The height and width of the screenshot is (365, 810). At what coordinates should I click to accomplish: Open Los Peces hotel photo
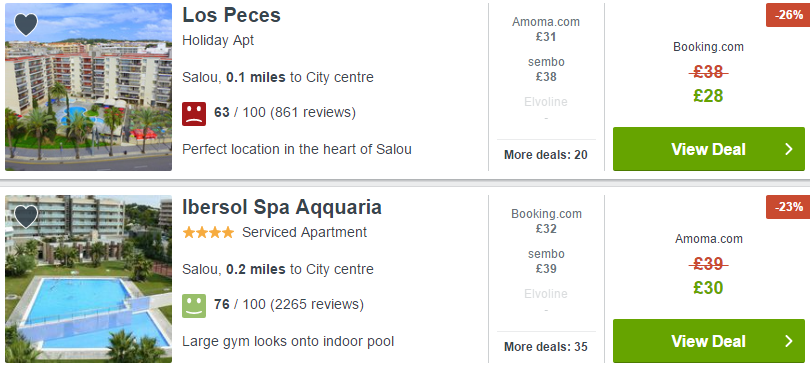click(88, 87)
